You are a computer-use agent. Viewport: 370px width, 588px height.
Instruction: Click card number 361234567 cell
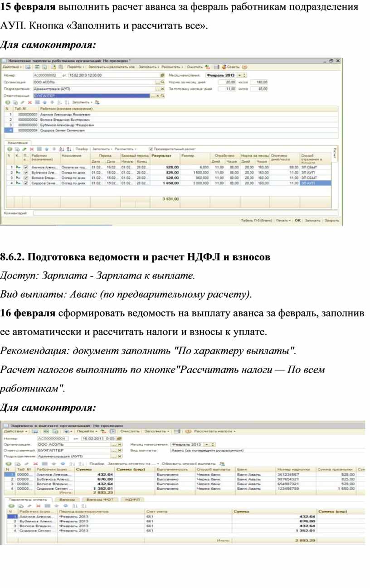(296, 474)
